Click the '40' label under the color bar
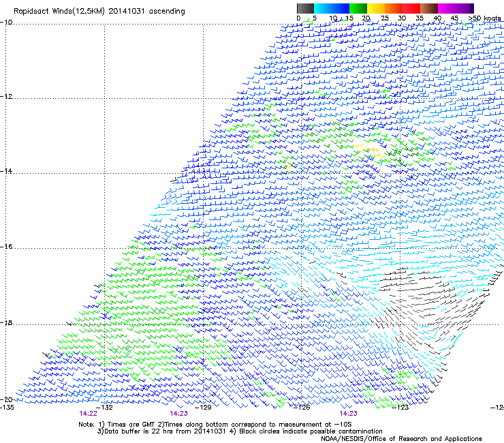The height and width of the screenshot is (443, 504). click(437, 18)
